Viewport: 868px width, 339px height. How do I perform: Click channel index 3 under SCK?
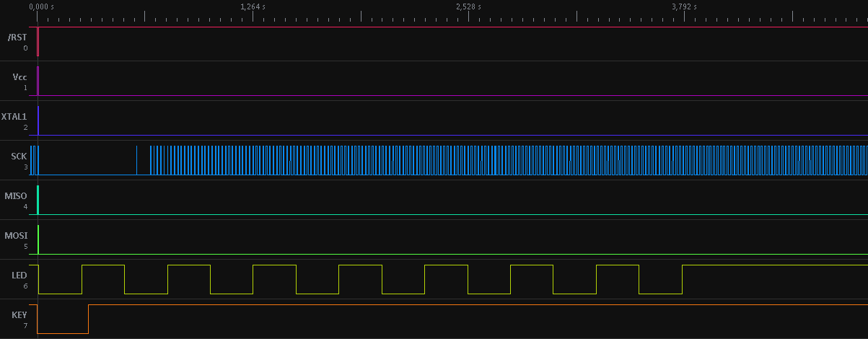click(25, 167)
